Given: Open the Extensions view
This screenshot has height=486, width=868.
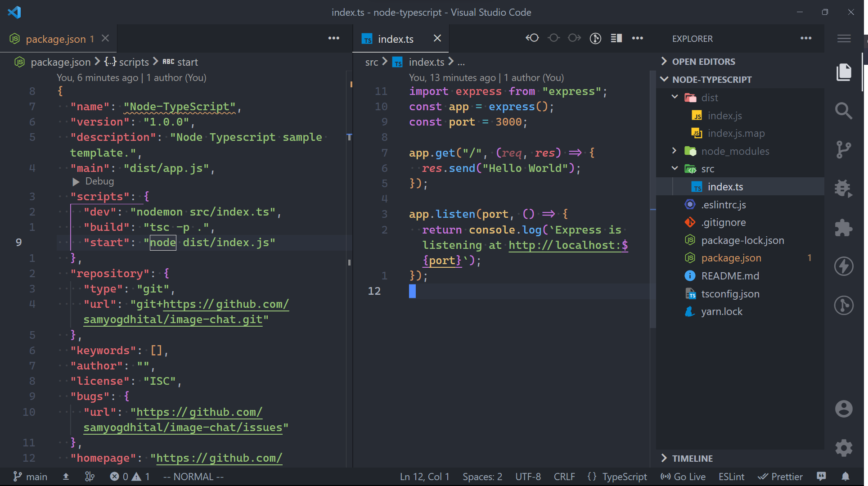Looking at the screenshot, I should coord(844,228).
